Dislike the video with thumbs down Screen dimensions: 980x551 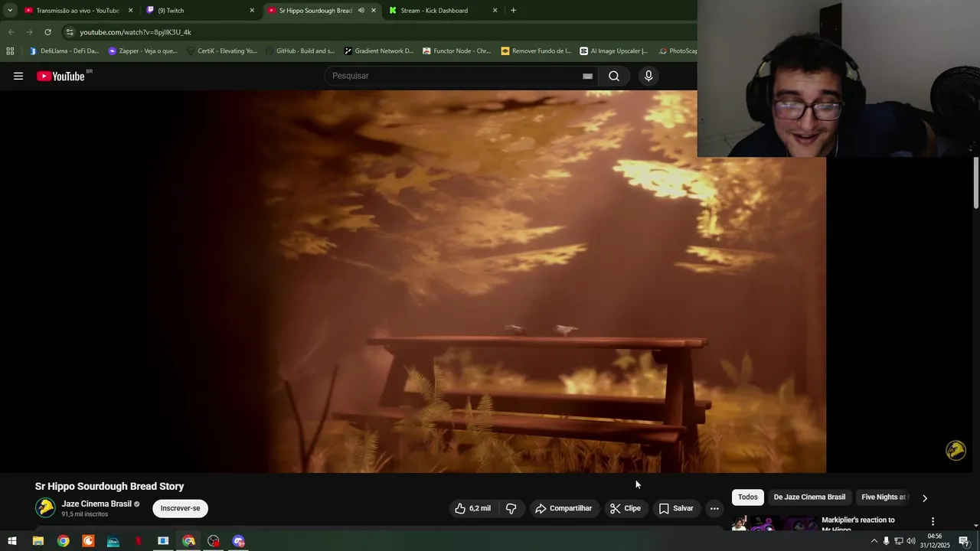point(511,508)
